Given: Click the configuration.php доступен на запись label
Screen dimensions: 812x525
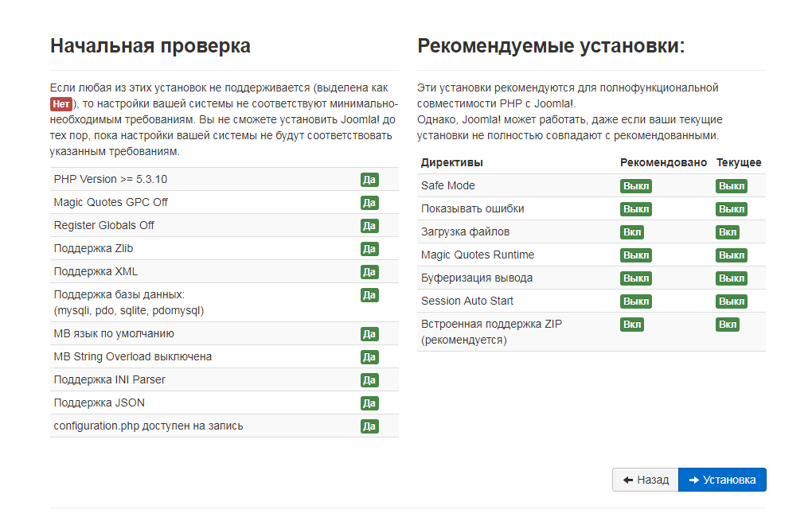Looking at the screenshot, I should tap(148, 426).
